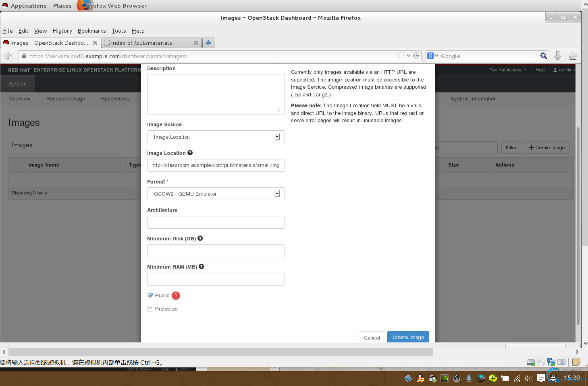This screenshot has height=386, width=588.
Task: Open the admin user dropdown
Action: (564, 70)
